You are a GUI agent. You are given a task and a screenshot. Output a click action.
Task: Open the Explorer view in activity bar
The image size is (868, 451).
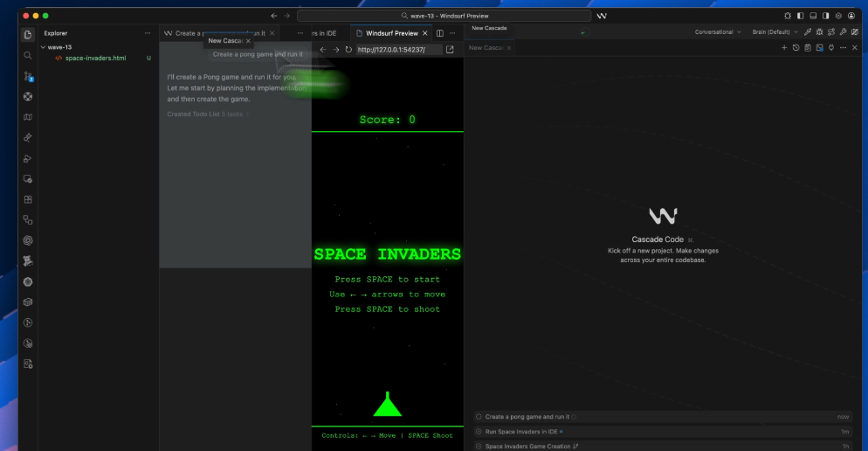pos(28,35)
